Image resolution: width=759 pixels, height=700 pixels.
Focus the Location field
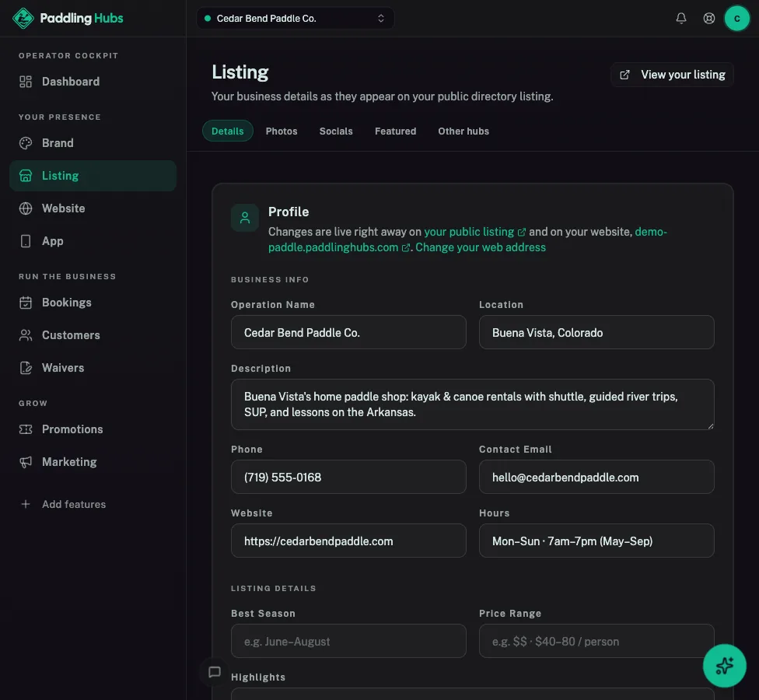coord(596,333)
